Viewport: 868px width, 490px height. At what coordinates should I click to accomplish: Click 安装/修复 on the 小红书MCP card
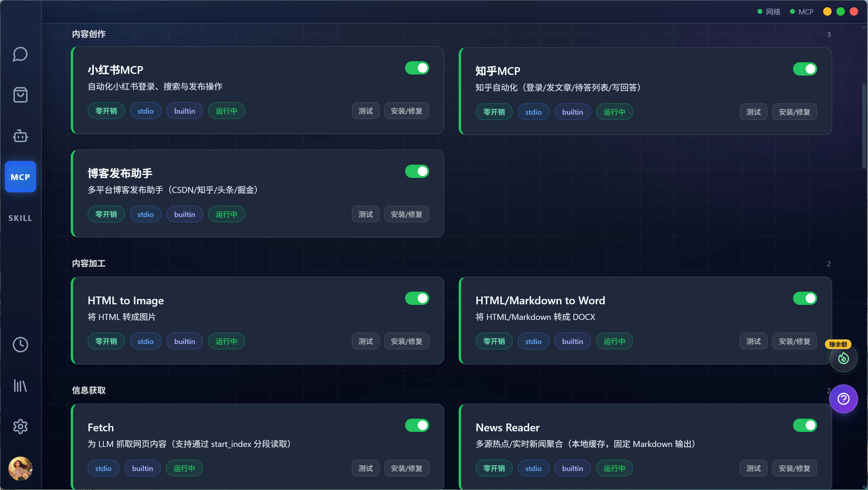tap(406, 111)
